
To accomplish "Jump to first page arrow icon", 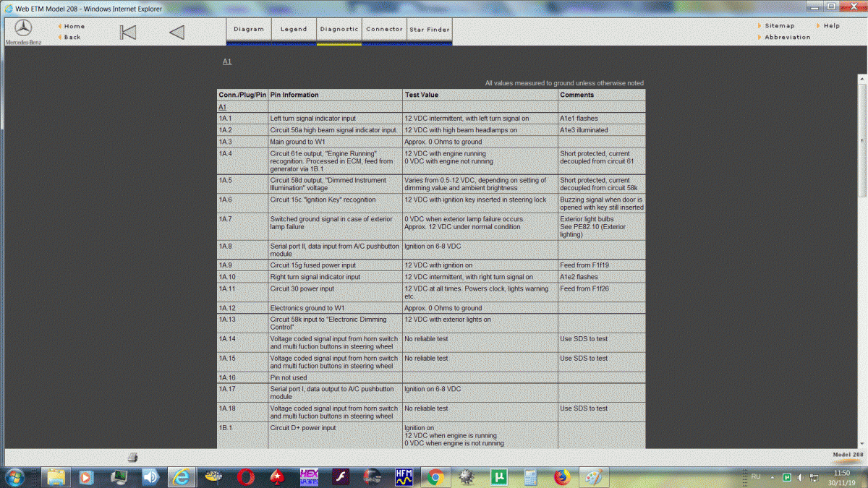I will click(x=128, y=33).
